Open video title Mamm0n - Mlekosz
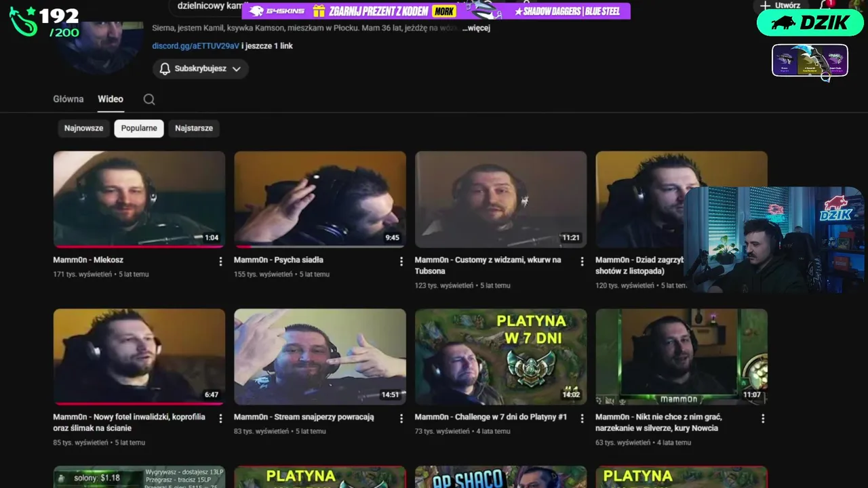 pyautogui.click(x=88, y=260)
